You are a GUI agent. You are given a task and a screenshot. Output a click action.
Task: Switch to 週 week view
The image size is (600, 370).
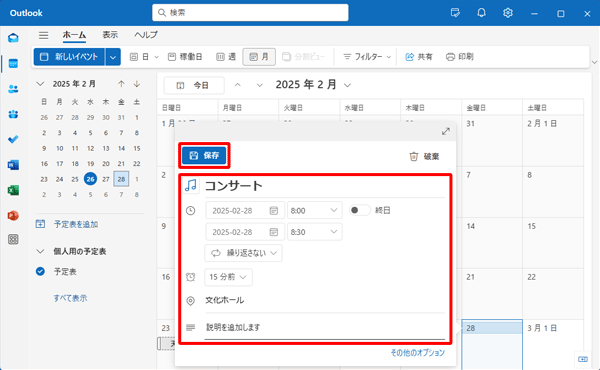pyautogui.click(x=226, y=57)
